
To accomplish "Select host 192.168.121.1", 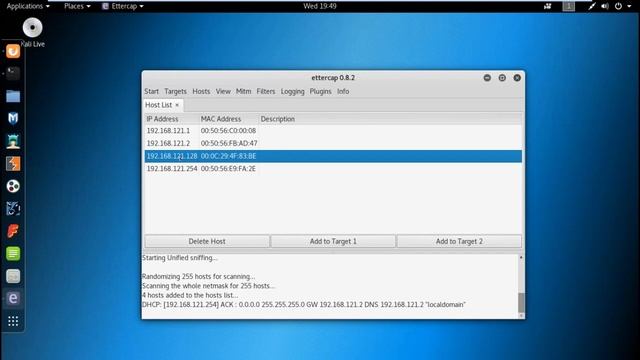I will pyautogui.click(x=333, y=131).
